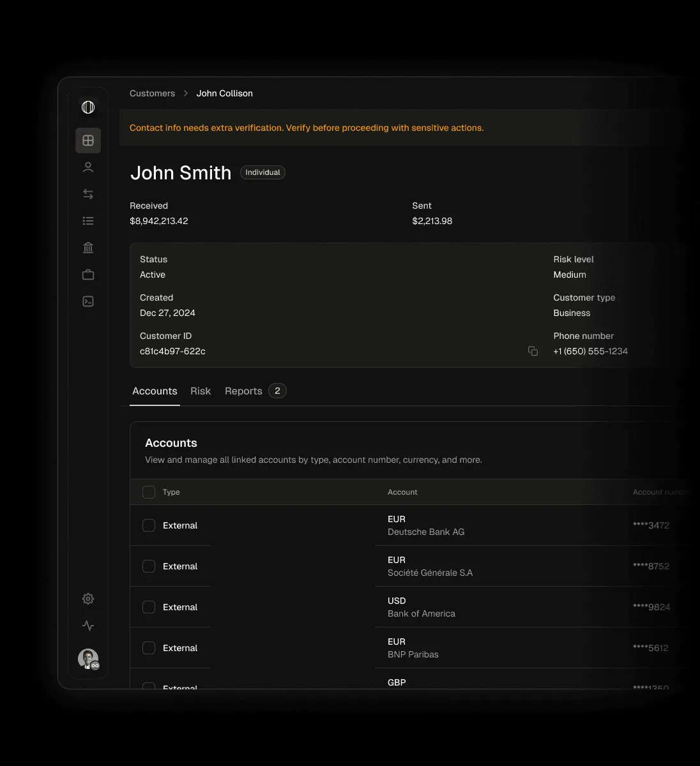Click the Customer type value Business
The height and width of the screenshot is (766, 700).
tap(572, 313)
